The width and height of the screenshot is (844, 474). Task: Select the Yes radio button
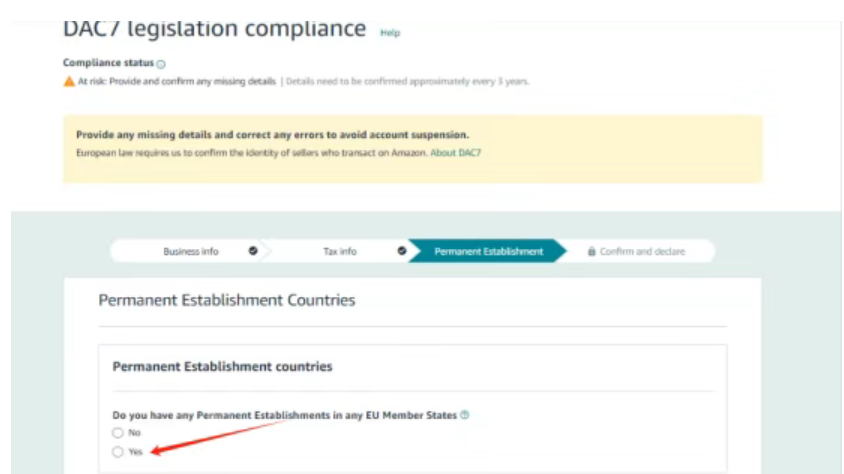click(x=118, y=452)
